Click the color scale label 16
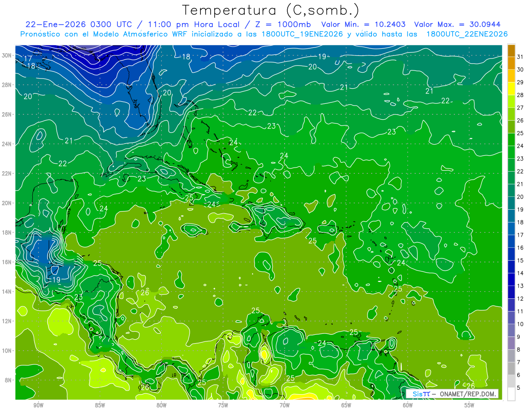Screen dimensions: 532x411 coord(520,248)
